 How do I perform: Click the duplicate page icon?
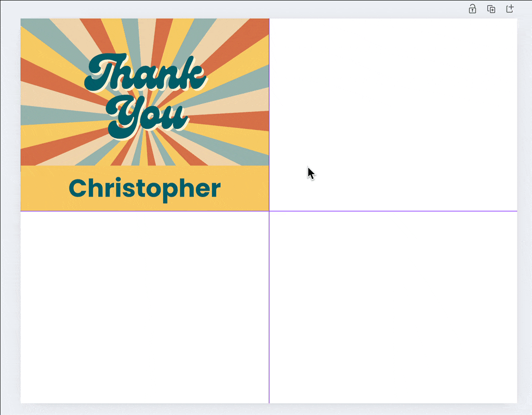(x=491, y=9)
